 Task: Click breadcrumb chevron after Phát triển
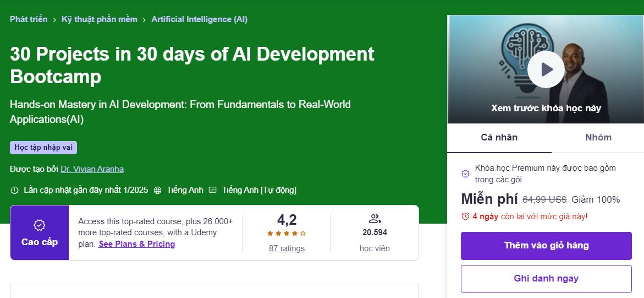point(54,20)
